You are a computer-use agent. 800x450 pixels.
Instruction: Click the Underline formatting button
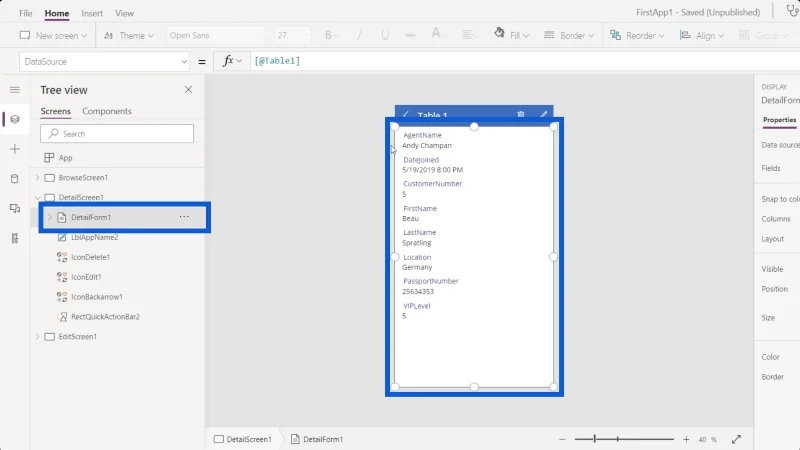pyautogui.click(x=385, y=35)
